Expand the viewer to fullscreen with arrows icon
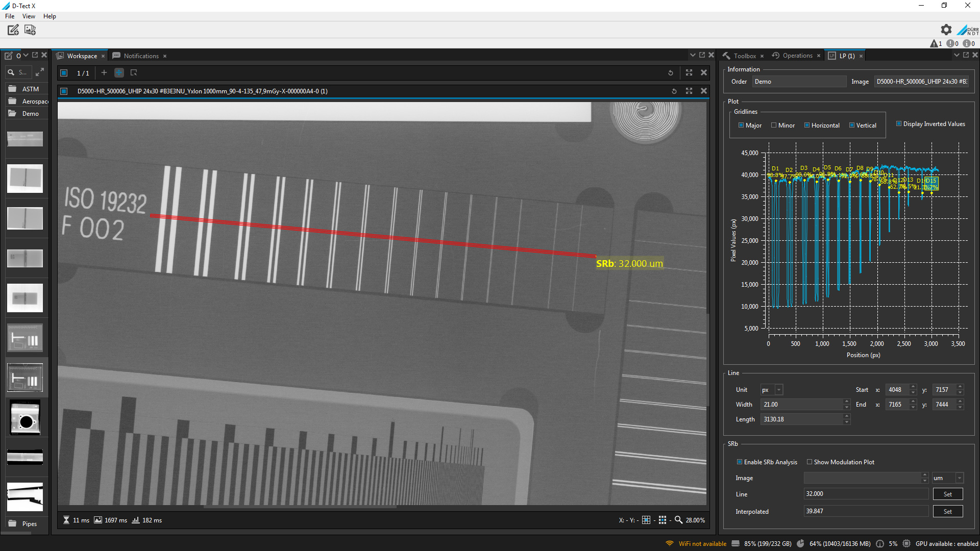Viewport: 980px width, 551px height. [x=689, y=72]
